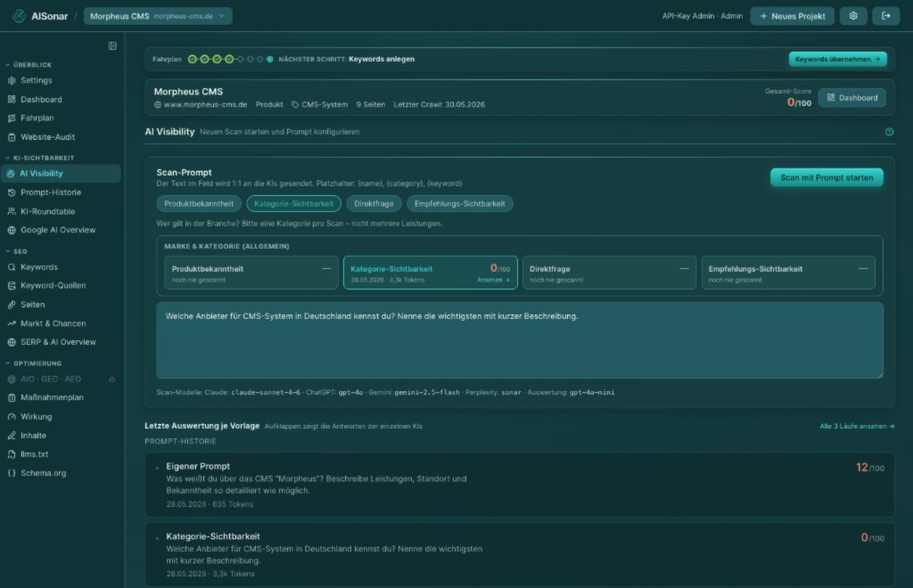This screenshot has height=588, width=913.
Task: Click the Seiten link icon in sidebar
Action: point(12,304)
